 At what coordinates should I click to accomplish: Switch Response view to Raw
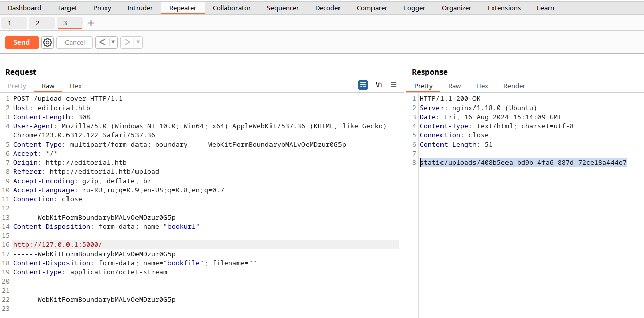[x=454, y=86]
